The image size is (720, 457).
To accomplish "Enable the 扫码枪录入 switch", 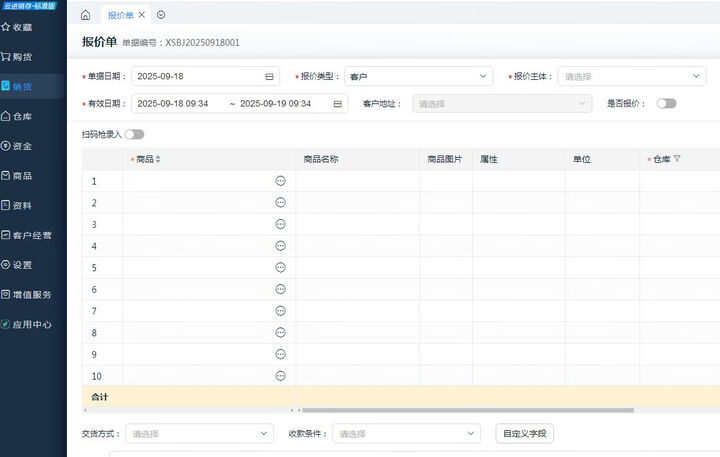I will tap(134, 134).
